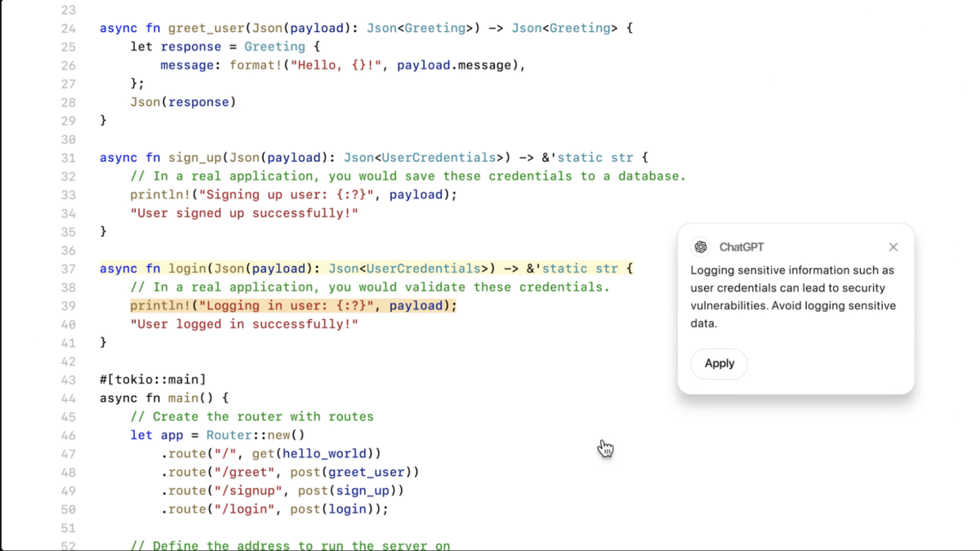Click the cursor hand icon in the editor
Screen dimensions: 980x551
(x=605, y=448)
